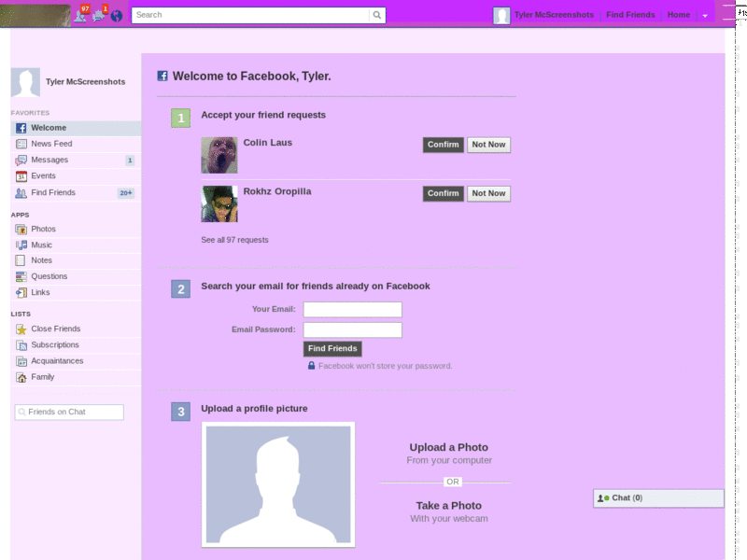Click top bar profile thumbnail
Image resolution: width=747 pixels, height=560 pixels.
coord(501,15)
